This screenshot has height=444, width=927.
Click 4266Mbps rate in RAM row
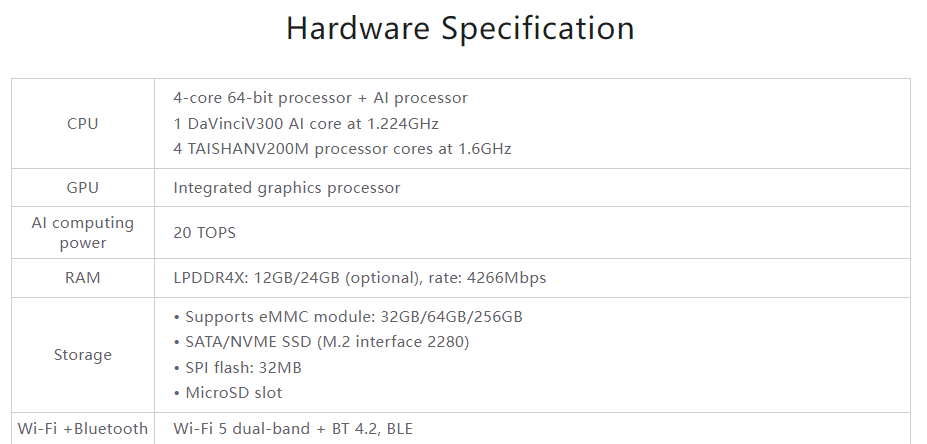click(x=507, y=278)
